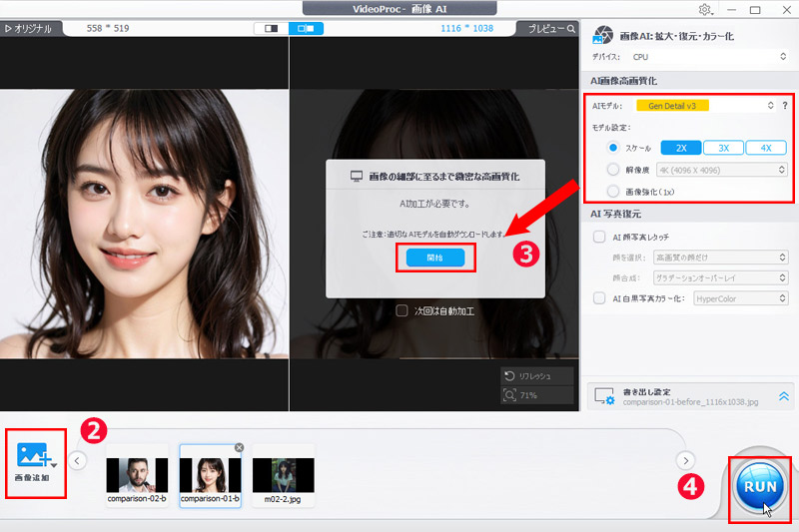The height and width of the screenshot is (532, 799).
Task: Check the 次回は自動加工 checkbox
Action: (402, 310)
